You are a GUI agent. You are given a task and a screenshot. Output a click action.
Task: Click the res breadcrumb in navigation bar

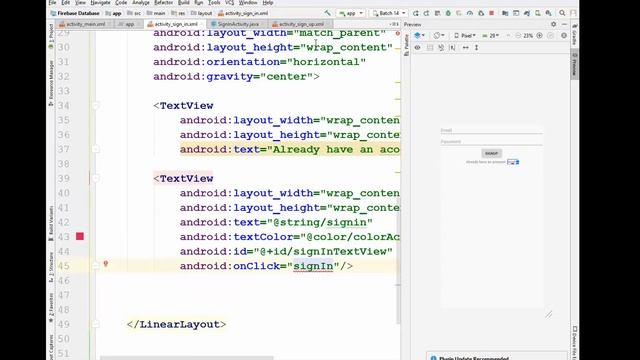(178, 13)
